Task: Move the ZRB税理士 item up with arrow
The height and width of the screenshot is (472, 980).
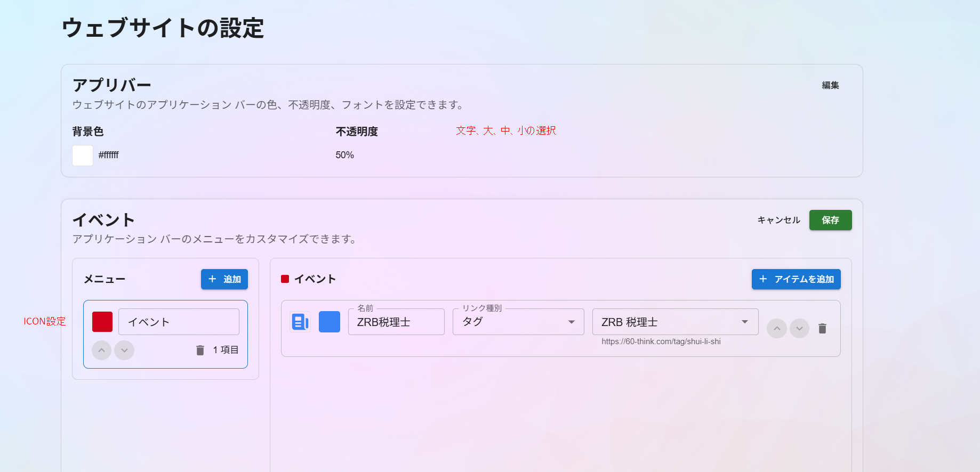Action: (x=777, y=329)
